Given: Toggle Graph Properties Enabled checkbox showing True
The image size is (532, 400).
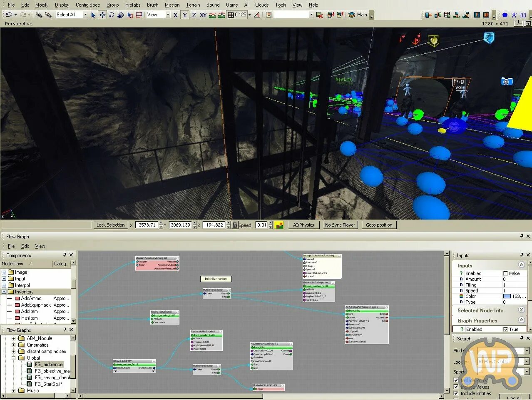Looking at the screenshot, I should (x=506, y=329).
